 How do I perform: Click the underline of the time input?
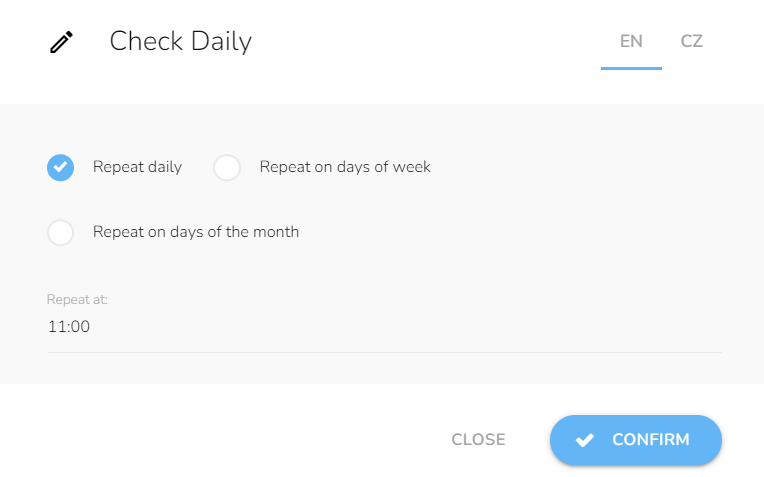coord(384,352)
